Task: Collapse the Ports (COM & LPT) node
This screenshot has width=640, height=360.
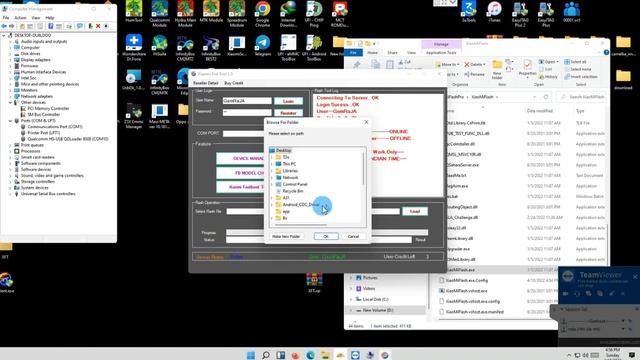Action: point(10,121)
